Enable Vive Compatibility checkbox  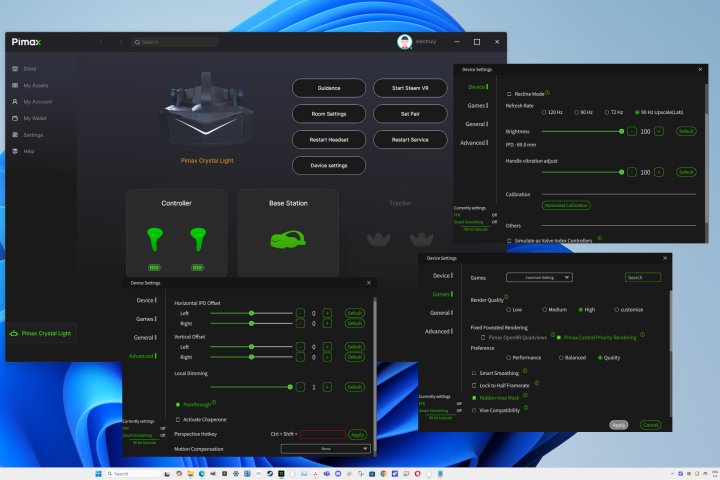pyautogui.click(x=474, y=411)
